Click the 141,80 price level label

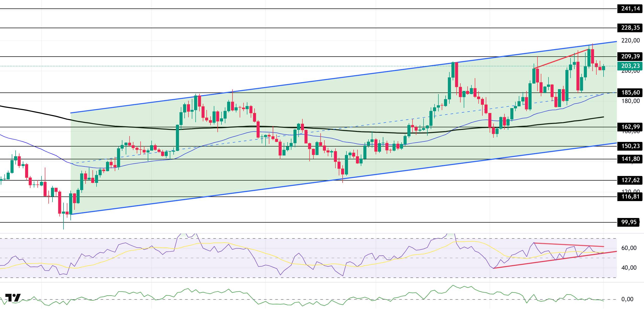coord(630,159)
